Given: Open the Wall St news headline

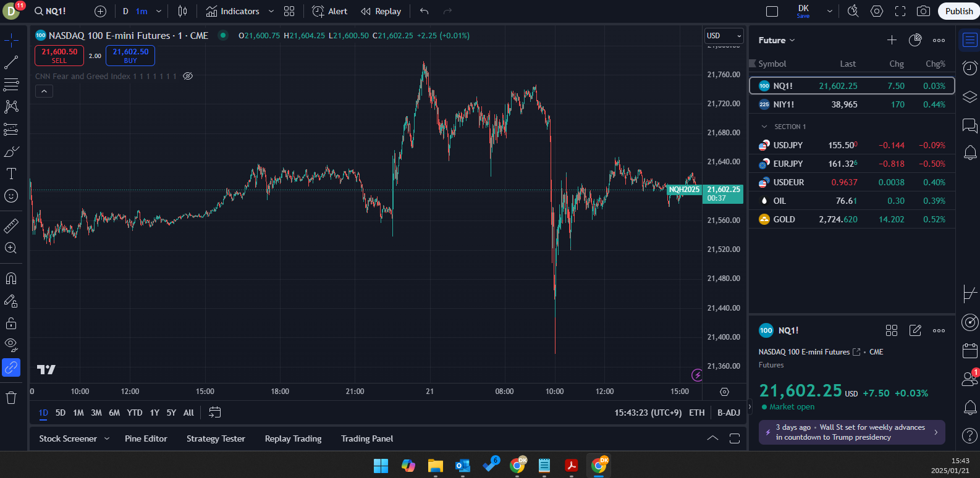Looking at the screenshot, I should point(852,432).
